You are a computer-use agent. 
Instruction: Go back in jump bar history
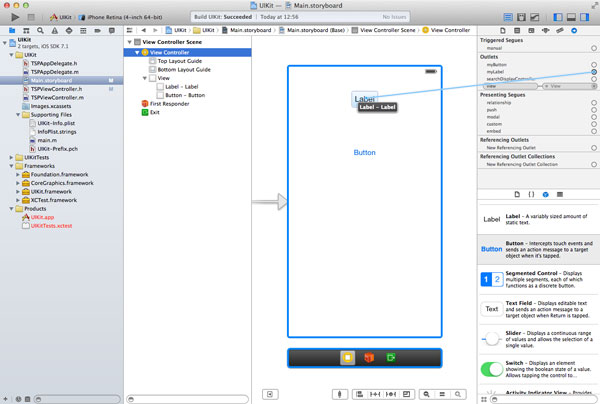[x=143, y=30]
